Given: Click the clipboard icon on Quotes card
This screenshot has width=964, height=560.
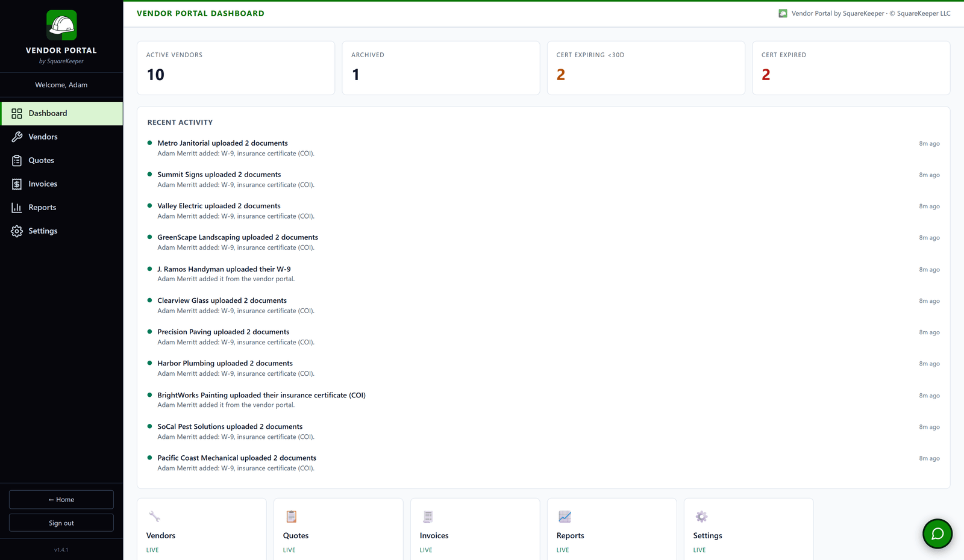Looking at the screenshot, I should pos(291,517).
